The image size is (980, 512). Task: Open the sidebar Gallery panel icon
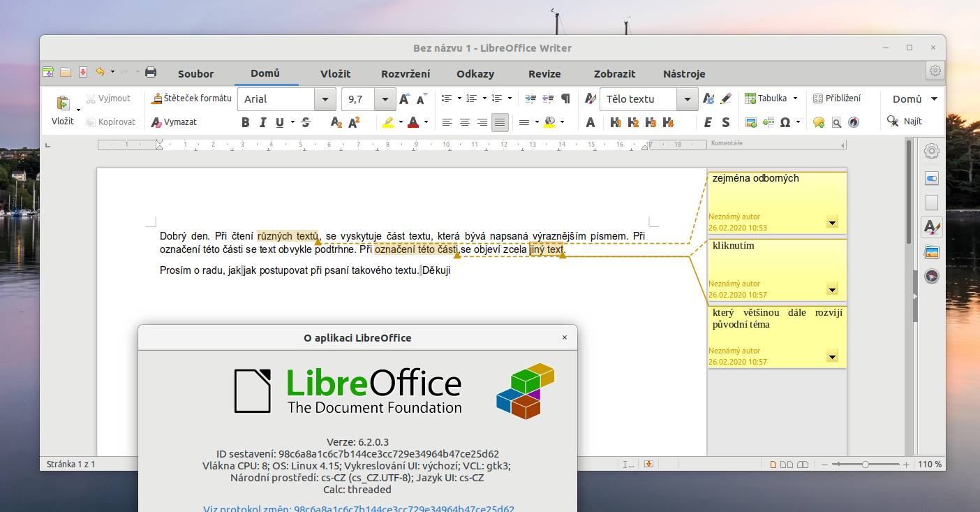coord(931,251)
